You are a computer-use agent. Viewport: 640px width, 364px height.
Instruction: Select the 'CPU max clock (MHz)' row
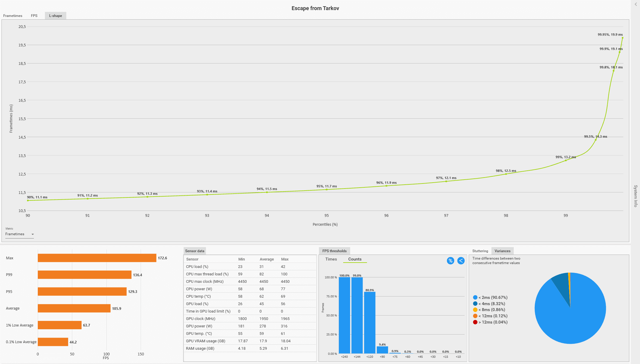pyautogui.click(x=250, y=282)
